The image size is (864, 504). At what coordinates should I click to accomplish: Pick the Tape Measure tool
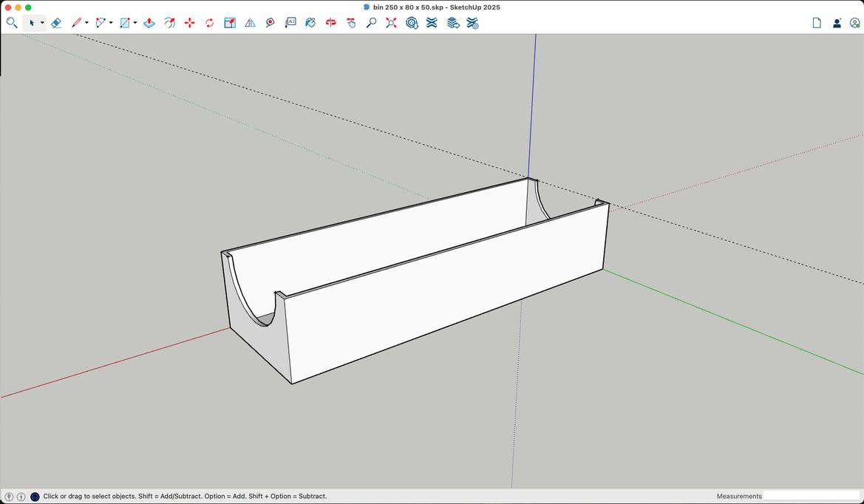[x=271, y=23]
